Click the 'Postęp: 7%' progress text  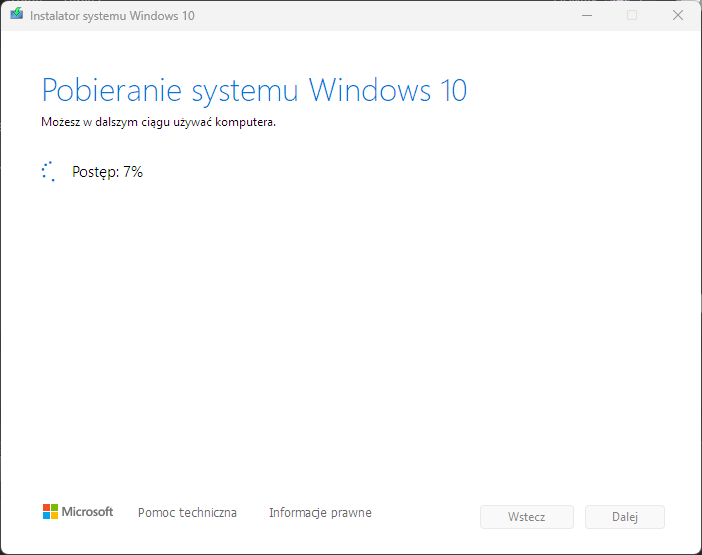[107, 172]
